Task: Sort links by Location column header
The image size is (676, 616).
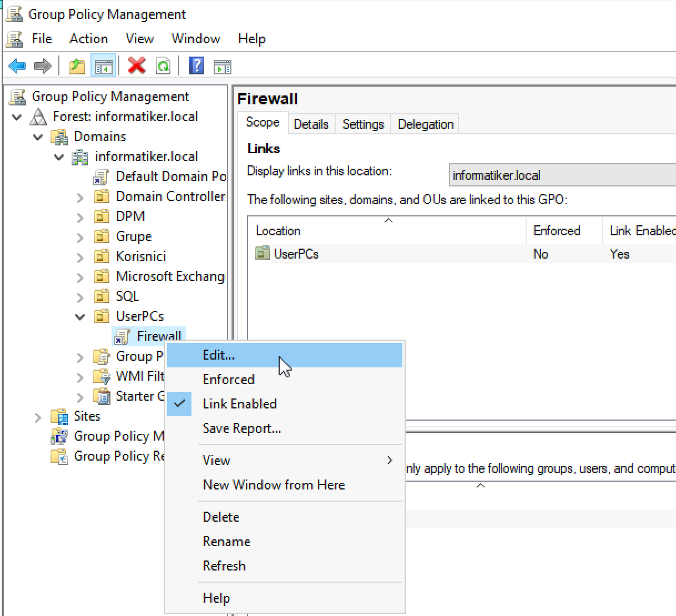Action: 387,230
